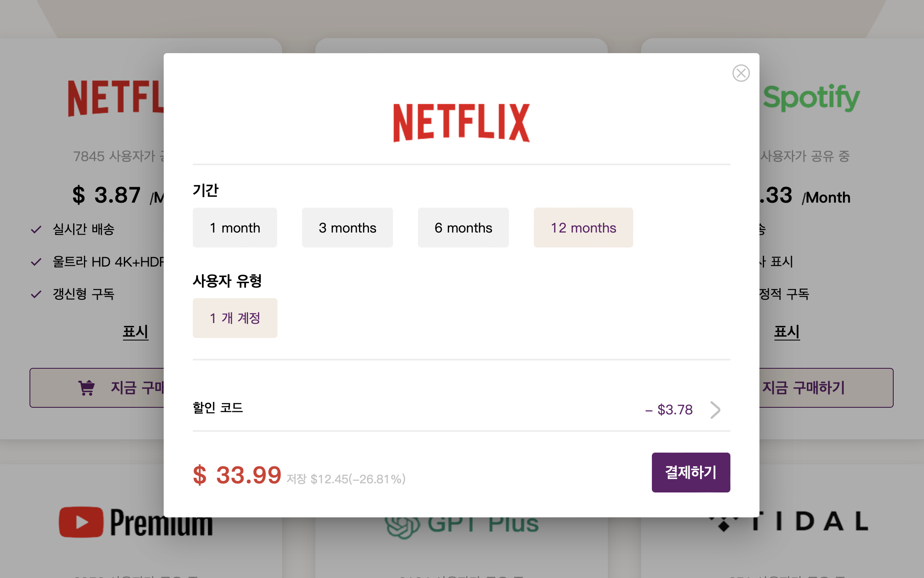Open the 표시 link under Spotify card

(x=786, y=332)
